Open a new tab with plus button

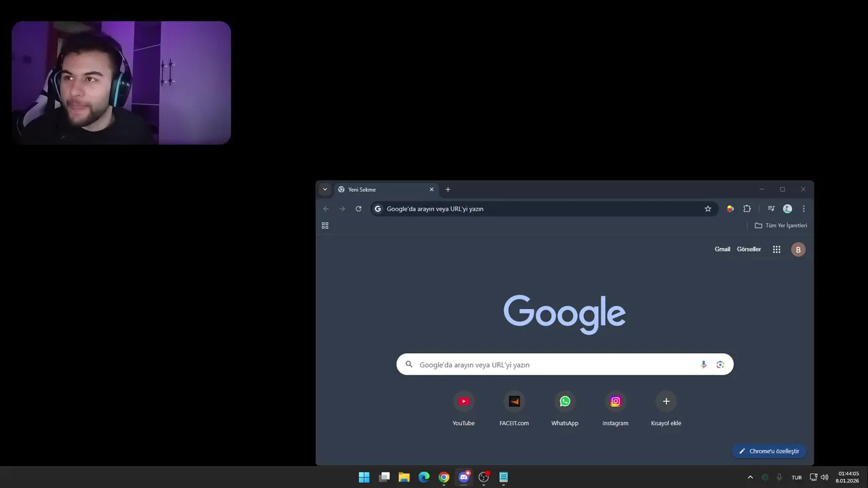448,190
